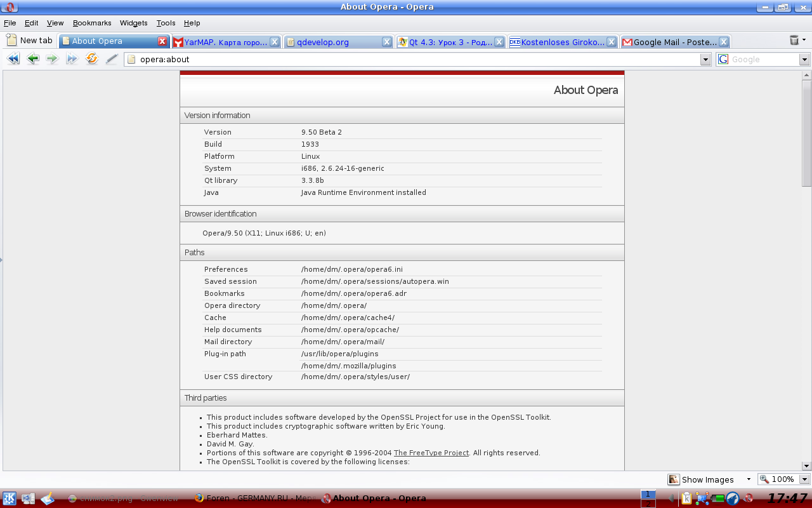This screenshot has width=812, height=508.
Task: Click the /usr/lib/opera/plugins path text
Action: click(x=339, y=354)
